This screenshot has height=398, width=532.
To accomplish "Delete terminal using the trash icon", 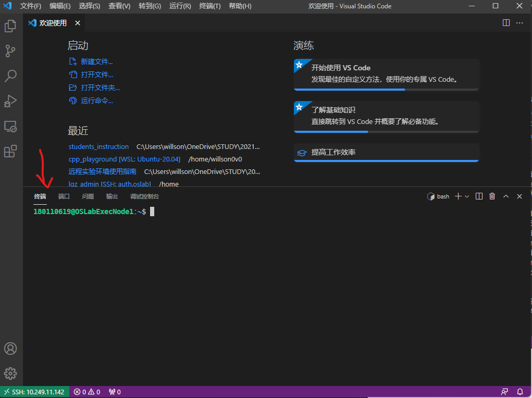I will pyautogui.click(x=492, y=196).
